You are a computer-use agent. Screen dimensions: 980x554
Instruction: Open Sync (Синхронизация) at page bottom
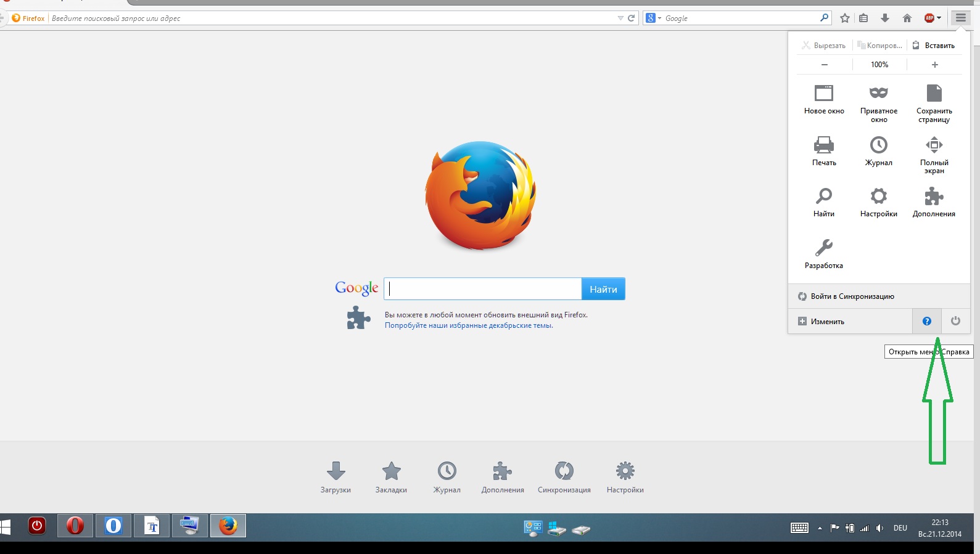pyautogui.click(x=564, y=478)
